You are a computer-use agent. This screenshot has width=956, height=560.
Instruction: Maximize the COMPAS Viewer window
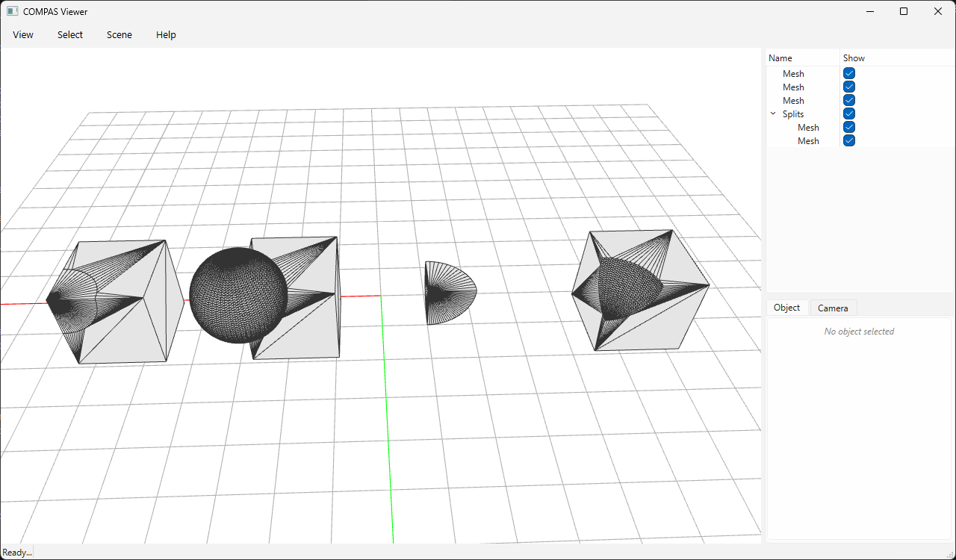904,11
